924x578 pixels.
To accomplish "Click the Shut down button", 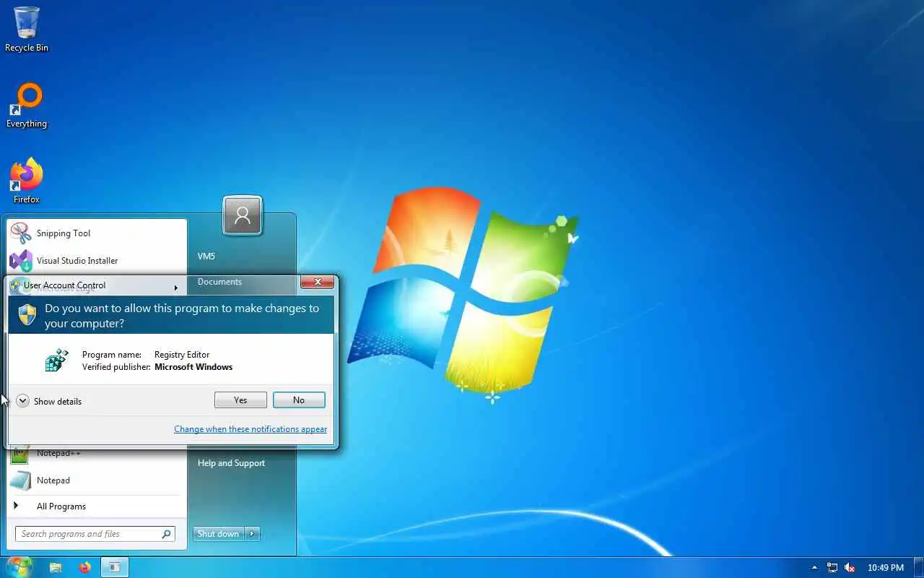I will click(219, 534).
